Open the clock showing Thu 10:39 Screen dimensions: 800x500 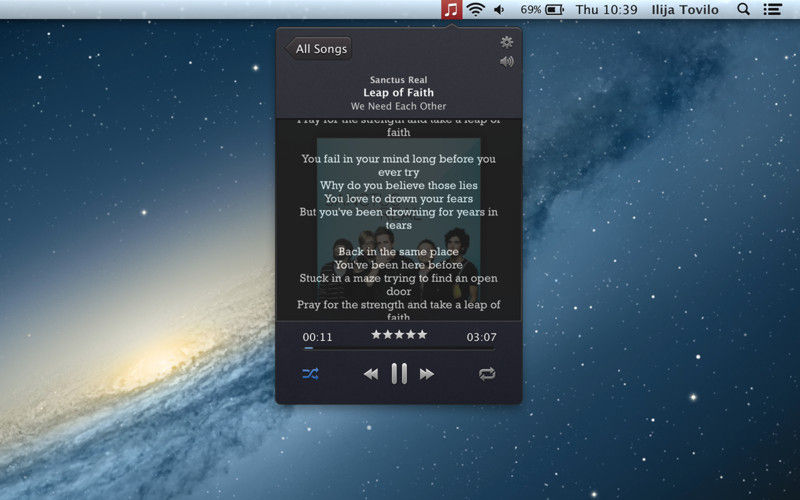pos(606,9)
